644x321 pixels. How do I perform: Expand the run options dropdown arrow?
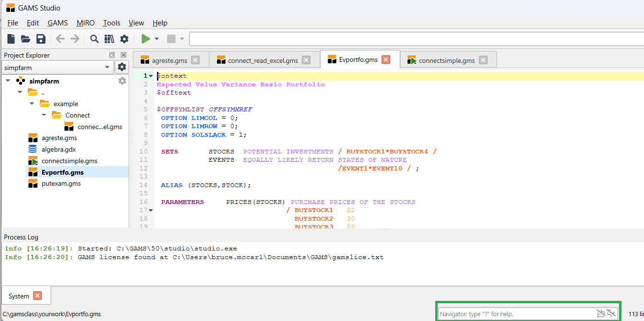pos(156,39)
